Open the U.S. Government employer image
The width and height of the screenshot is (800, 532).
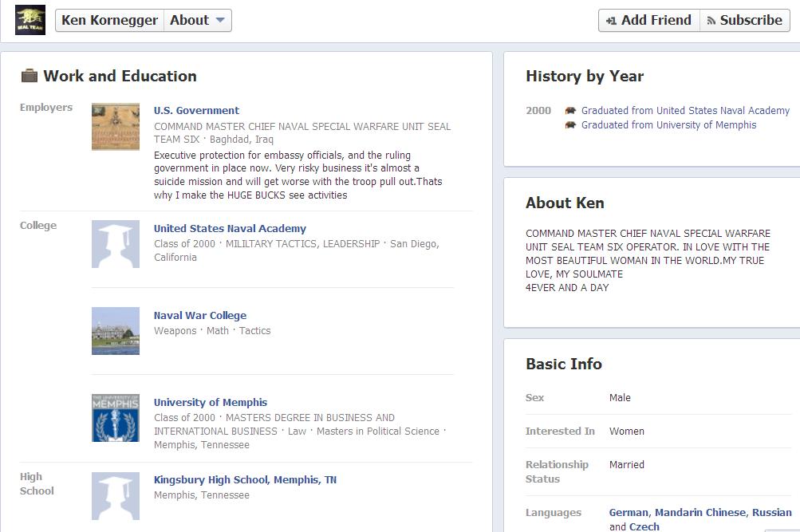pyautogui.click(x=116, y=127)
